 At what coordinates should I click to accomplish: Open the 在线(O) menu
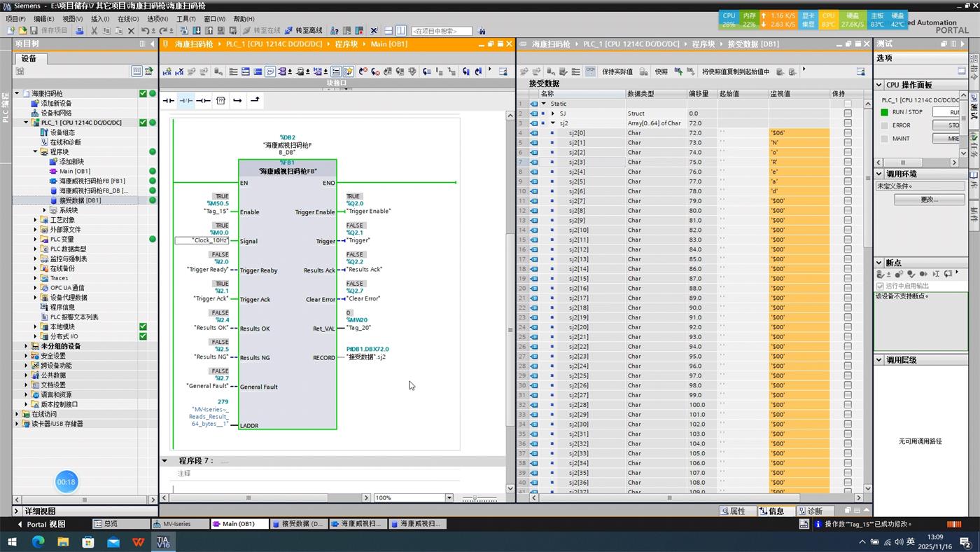[x=128, y=19]
